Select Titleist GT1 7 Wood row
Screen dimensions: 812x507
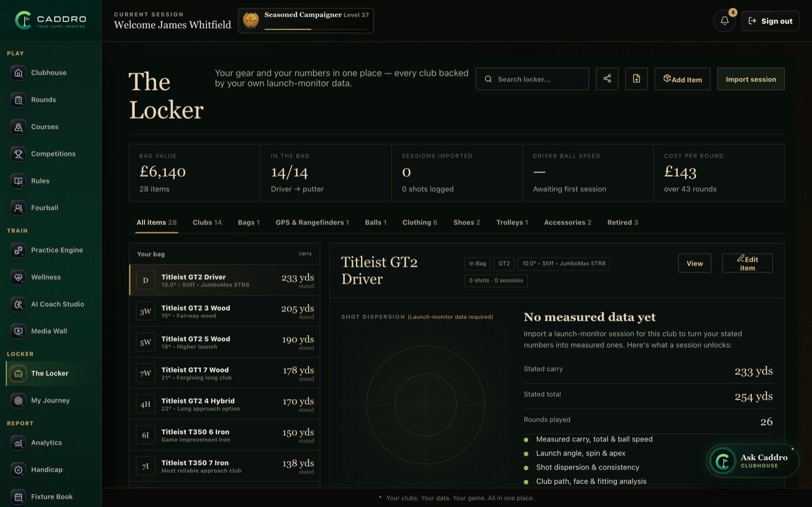click(225, 373)
